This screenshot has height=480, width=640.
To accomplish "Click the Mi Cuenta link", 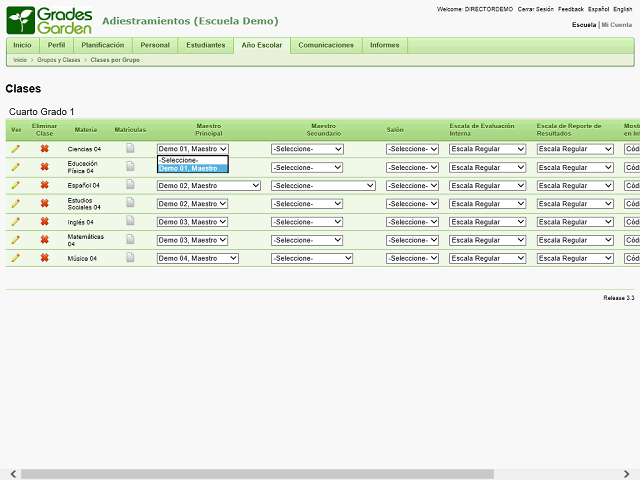I will (616, 25).
